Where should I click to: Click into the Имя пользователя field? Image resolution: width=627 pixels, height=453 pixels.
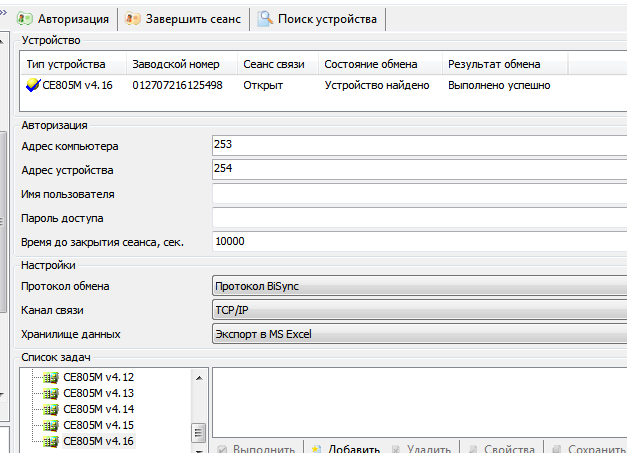(419, 194)
